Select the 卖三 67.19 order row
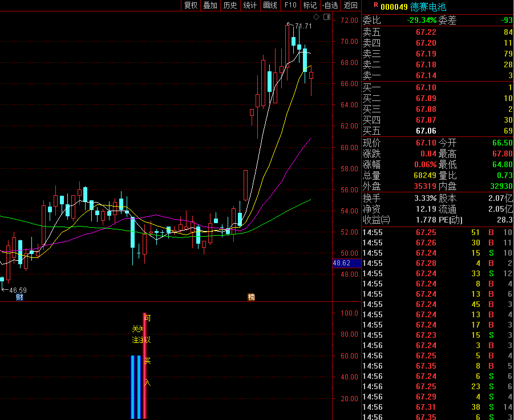The width and height of the screenshot is (514, 420). tap(438, 54)
